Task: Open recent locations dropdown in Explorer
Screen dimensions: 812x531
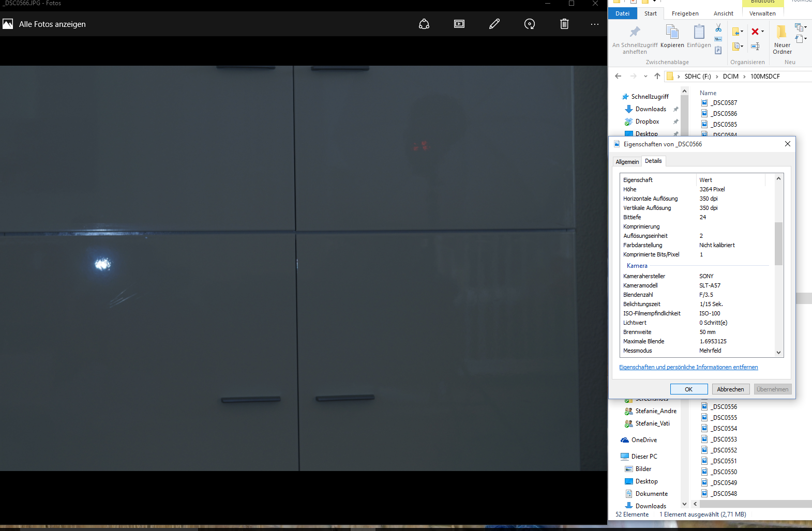Action: 645,76
